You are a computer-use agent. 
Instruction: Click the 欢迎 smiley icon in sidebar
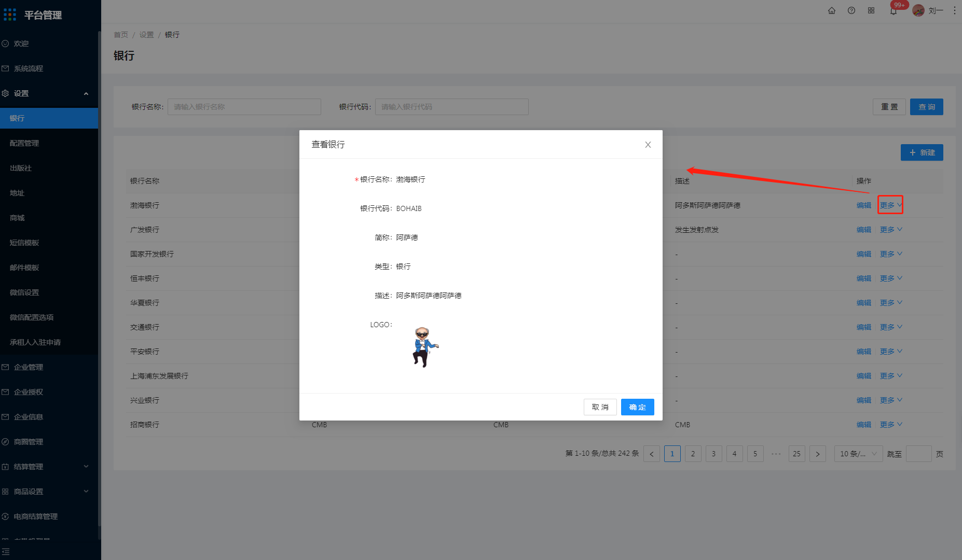pos(5,44)
